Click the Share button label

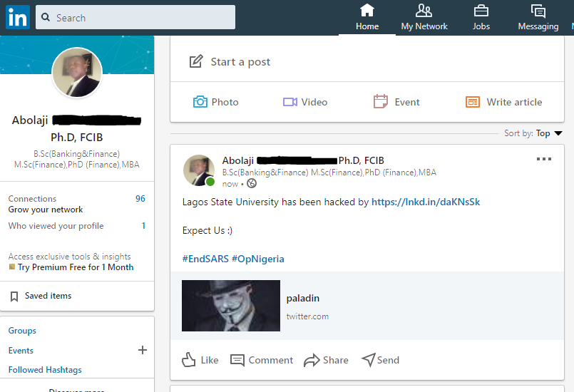point(336,360)
